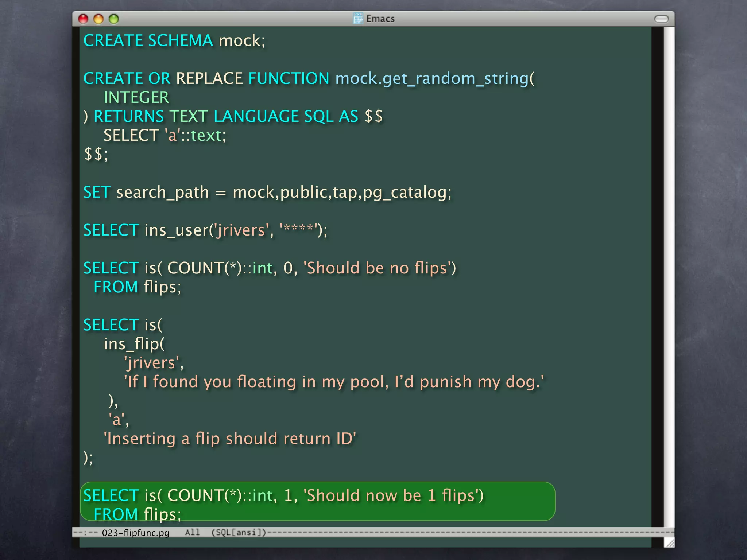Click 'Inserting a flip should return ID' string
Image resolution: width=747 pixels, height=560 pixels.
click(x=230, y=439)
